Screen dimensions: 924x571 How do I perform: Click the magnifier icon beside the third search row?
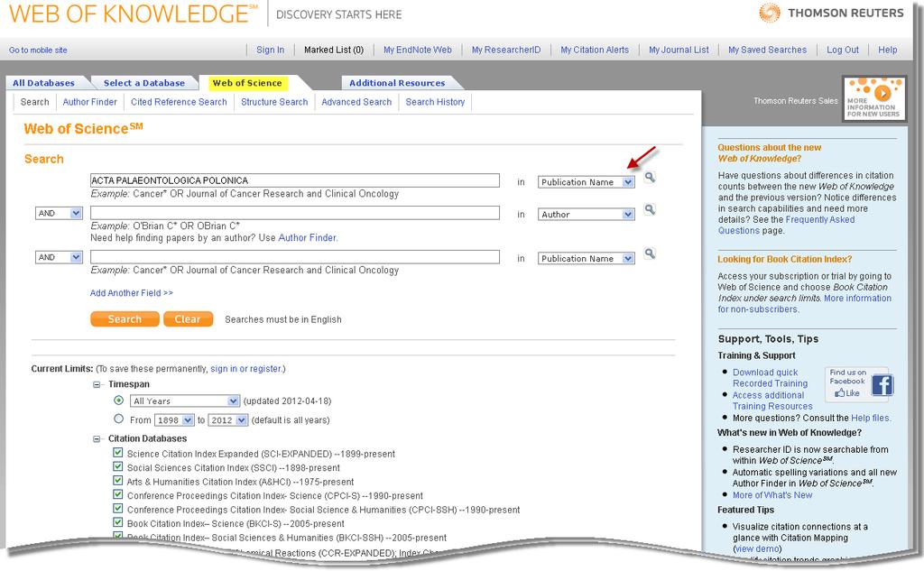point(650,253)
